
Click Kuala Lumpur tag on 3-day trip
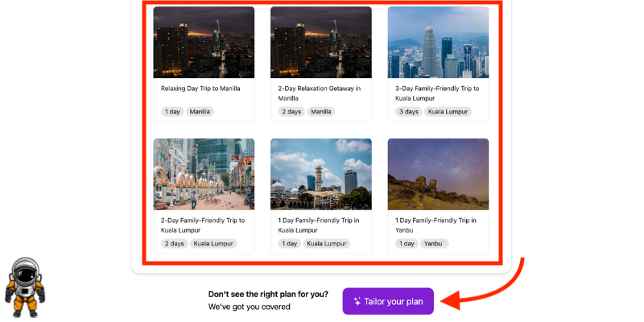(x=448, y=112)
